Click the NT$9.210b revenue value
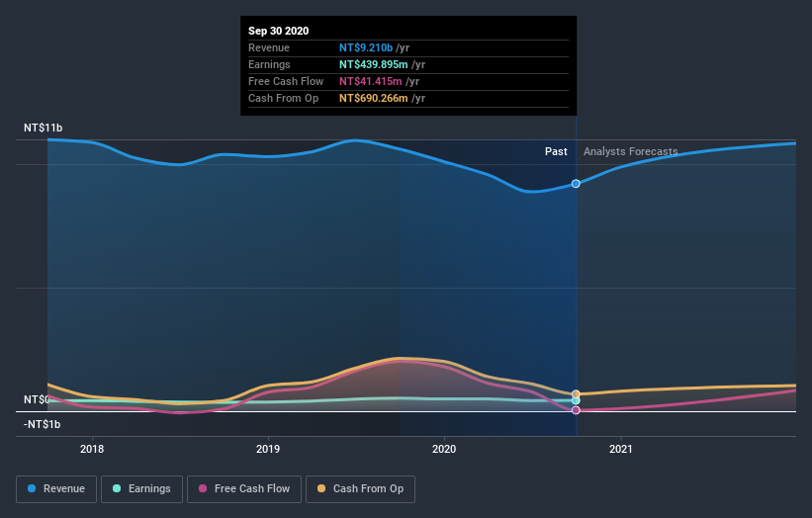The image size is (812, 518). pyautogui.click(x=366, y=47)
